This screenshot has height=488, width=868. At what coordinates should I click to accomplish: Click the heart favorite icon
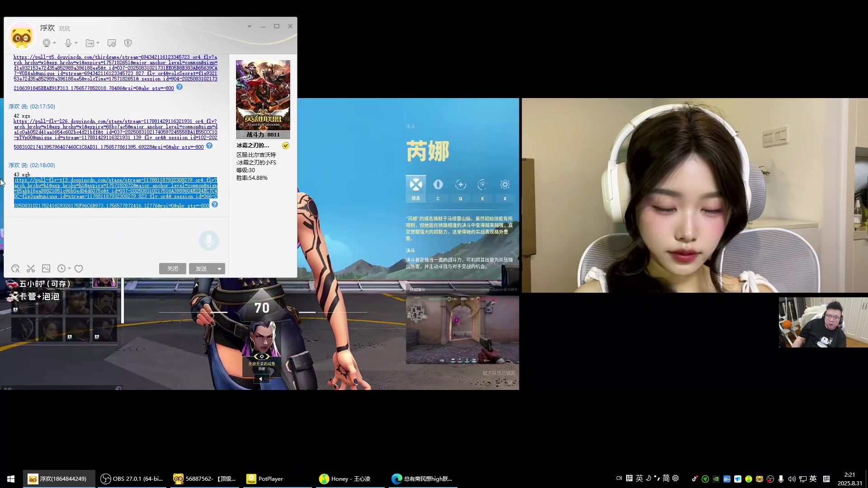point(79,268)
